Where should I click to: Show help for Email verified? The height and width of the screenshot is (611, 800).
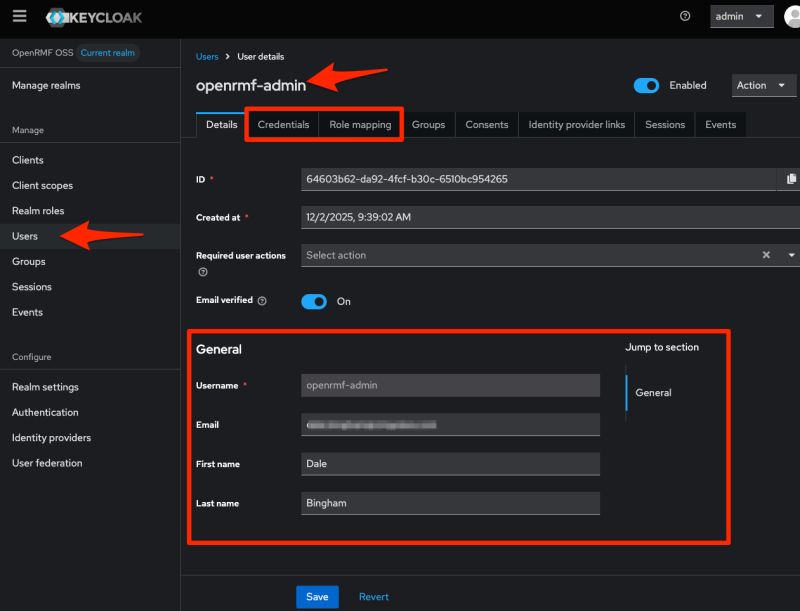(262, 301)
